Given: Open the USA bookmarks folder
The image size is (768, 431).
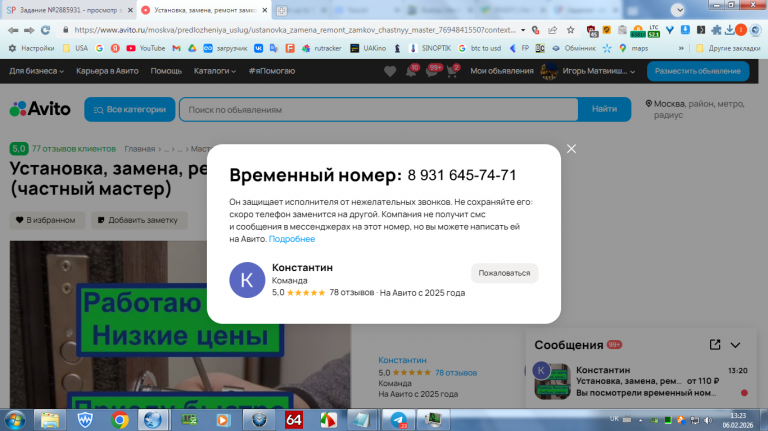Looking at the screenshot, I should 75,48.
